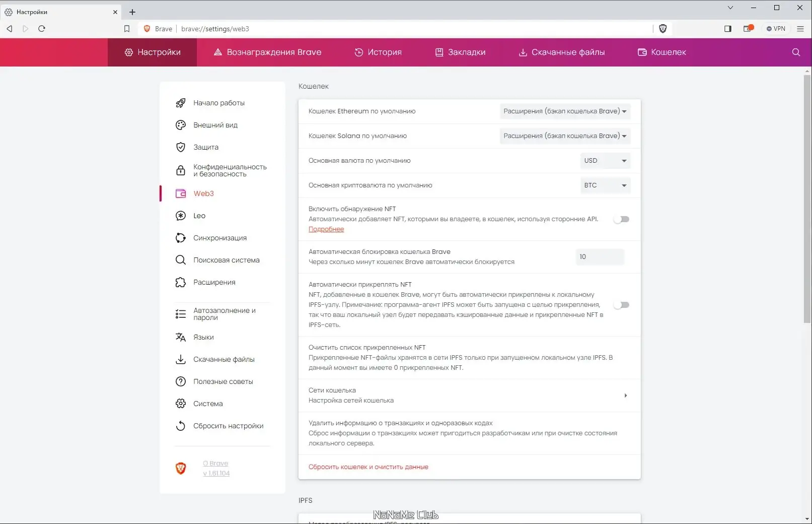Viewport: 812px width, 524px height.
Task: Switch to the Настройки tab in header
Action: click(153, 52)
